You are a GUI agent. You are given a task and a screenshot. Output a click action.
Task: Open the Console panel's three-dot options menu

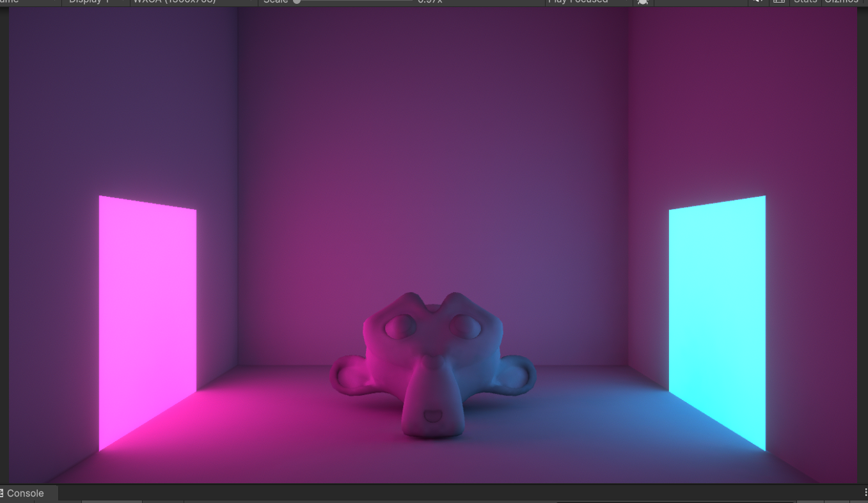point(865,493)
